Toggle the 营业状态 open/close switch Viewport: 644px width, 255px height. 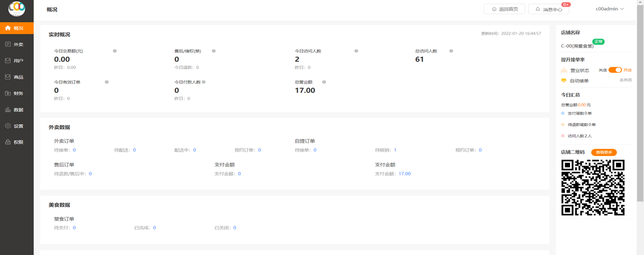pos(615,70)
